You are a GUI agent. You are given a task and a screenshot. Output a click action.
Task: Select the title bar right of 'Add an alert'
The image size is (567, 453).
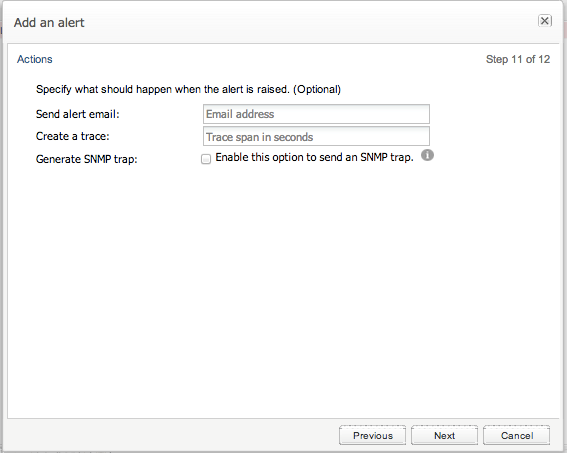pos(311,22)
